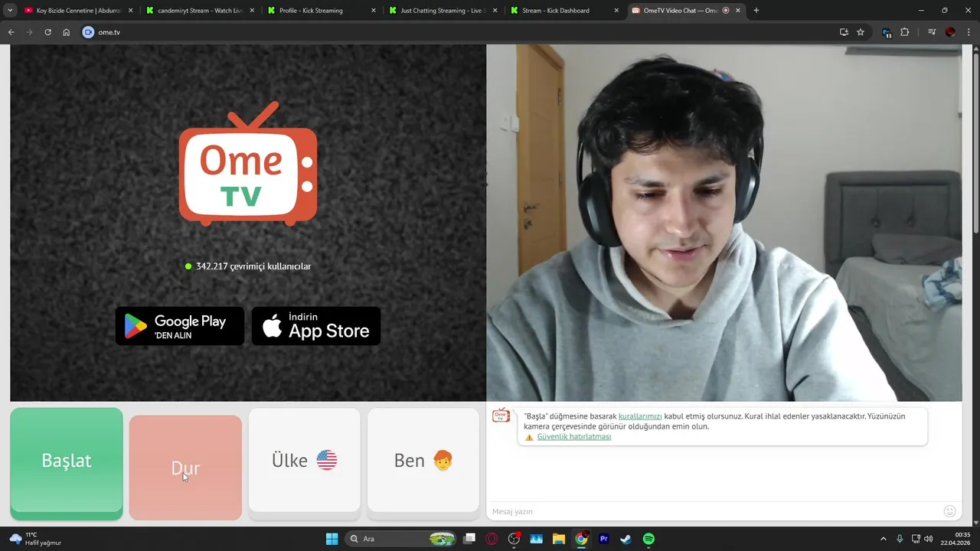Click the taskbar Ara search box

402,539
